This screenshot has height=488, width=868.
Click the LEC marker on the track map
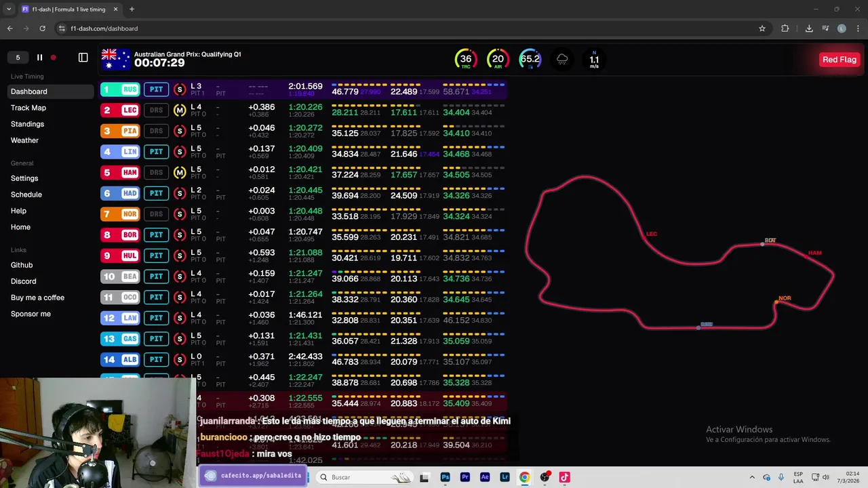click(x=651, y=234)
